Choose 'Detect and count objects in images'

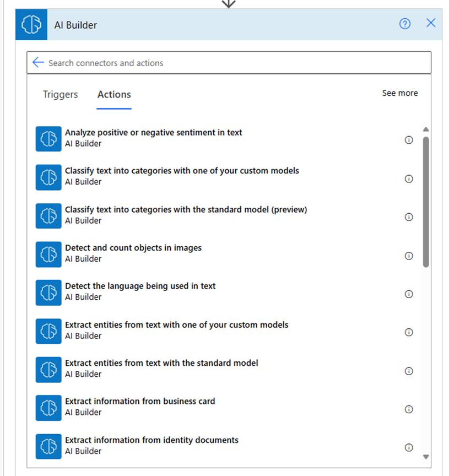133,248
